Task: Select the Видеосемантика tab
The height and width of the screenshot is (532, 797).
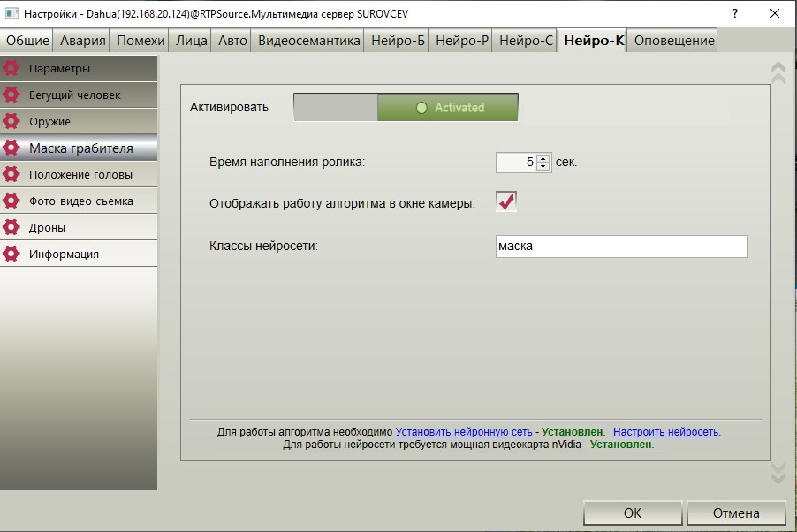Action: coord(308,40)
